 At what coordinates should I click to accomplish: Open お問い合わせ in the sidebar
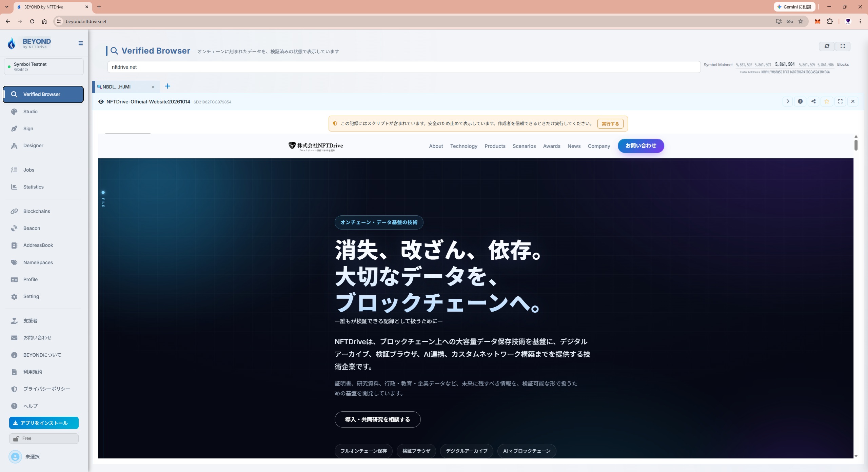[43, 338]
